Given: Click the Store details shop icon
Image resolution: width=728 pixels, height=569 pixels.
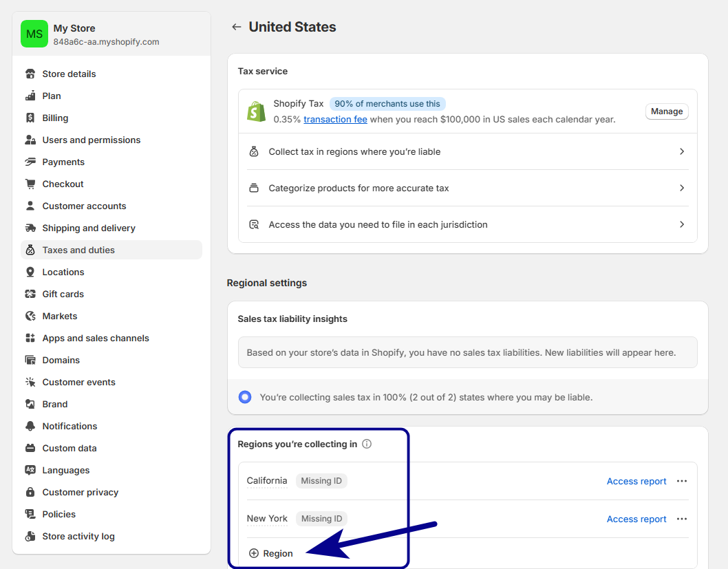Looking at the screenshot, I should tap(30, 74).
